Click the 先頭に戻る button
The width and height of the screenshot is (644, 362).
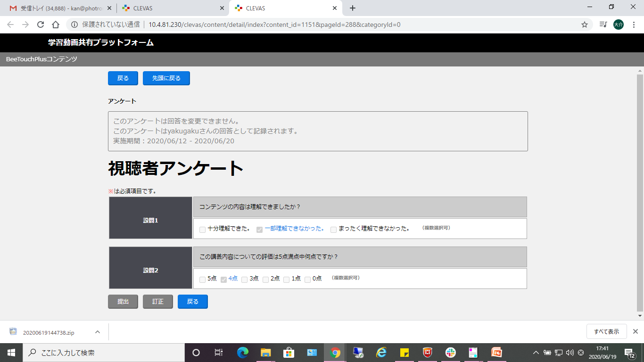click(166, 78)
